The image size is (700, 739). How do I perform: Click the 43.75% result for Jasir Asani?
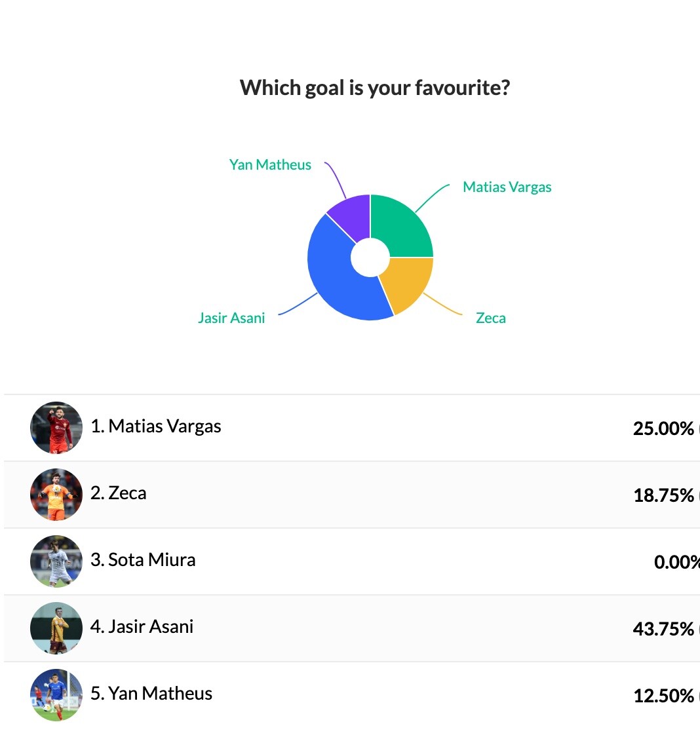point(663,629)
